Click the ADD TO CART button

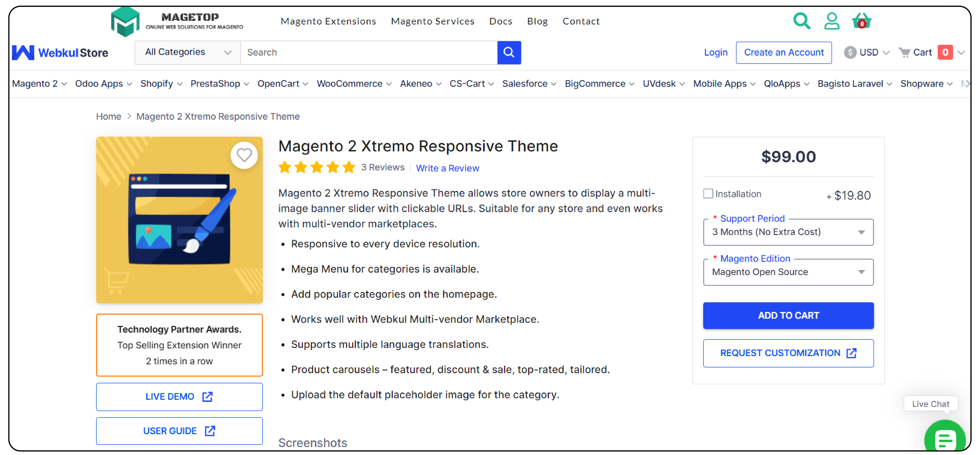pyautogui.click(x=788, y=315)
